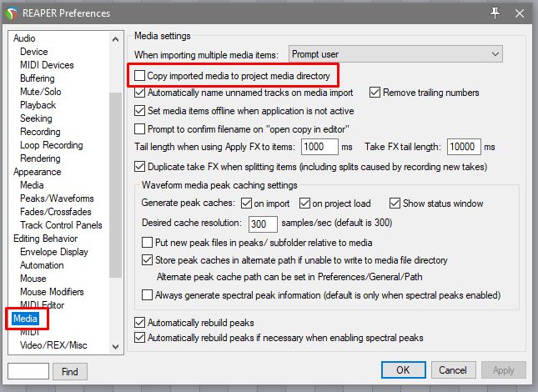Select Mouse settings page

pyautogui.click(x=33, y=279)
